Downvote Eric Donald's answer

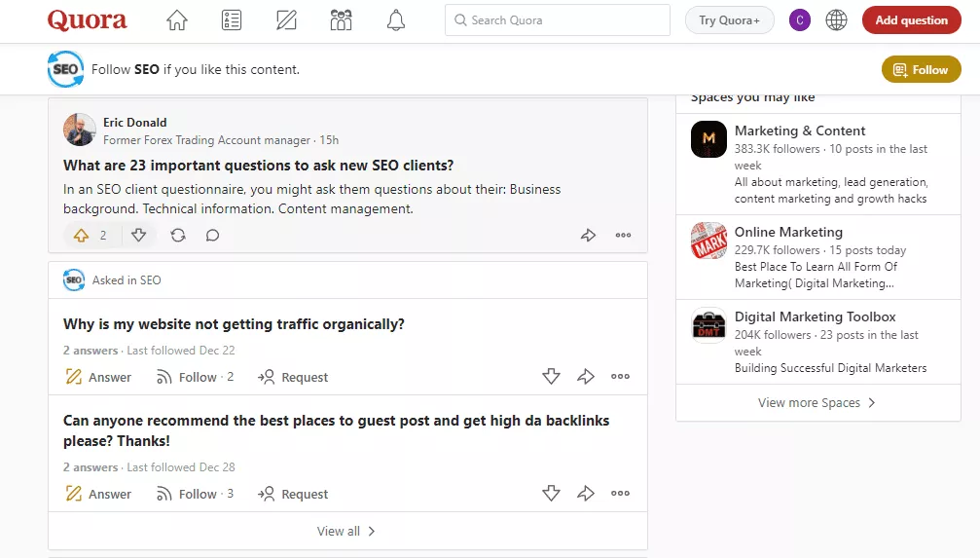pos(138,236)
